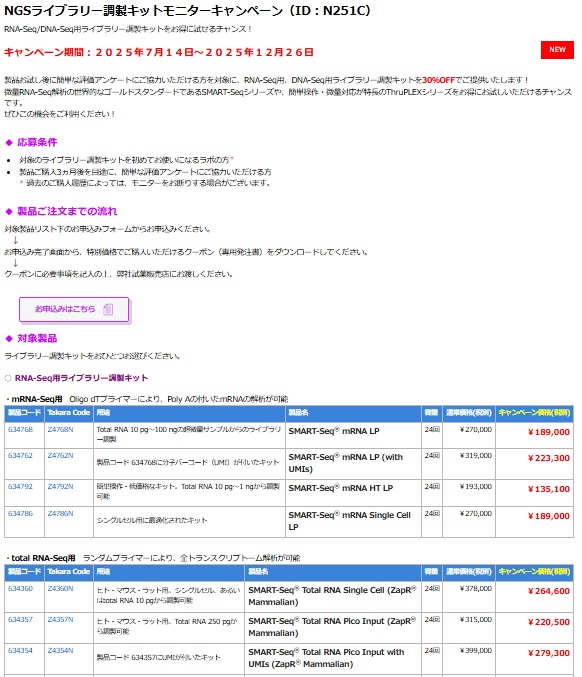Click the お申込みはこちら application button

tap(74, 309)
